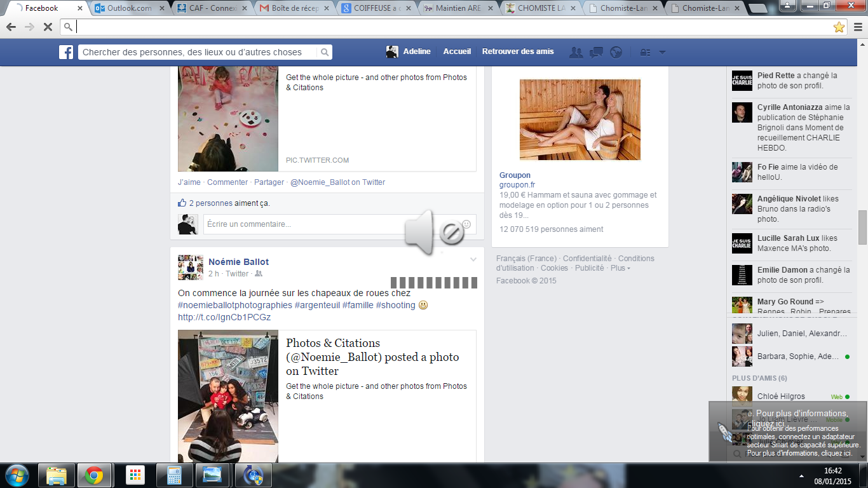Screen dimensions: 868x488
Task: Click Commenter under the post
Action: 227,182
